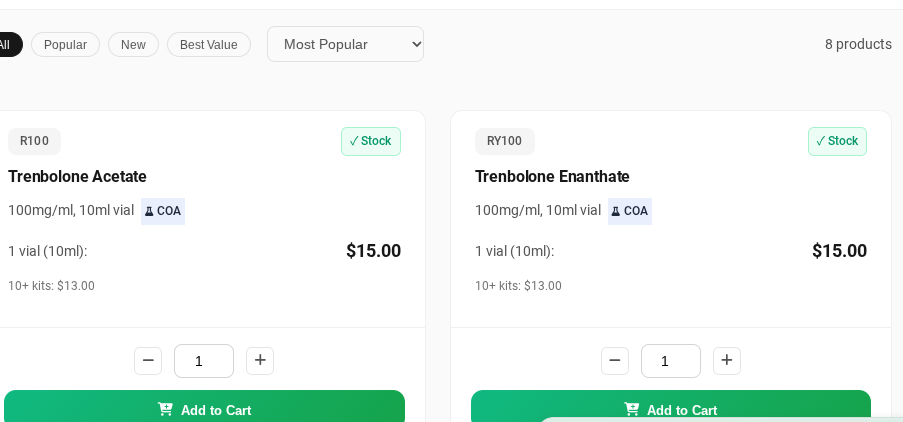
Task: Open the Trenbolone Enanthate product title
Action: pos(552,177)
